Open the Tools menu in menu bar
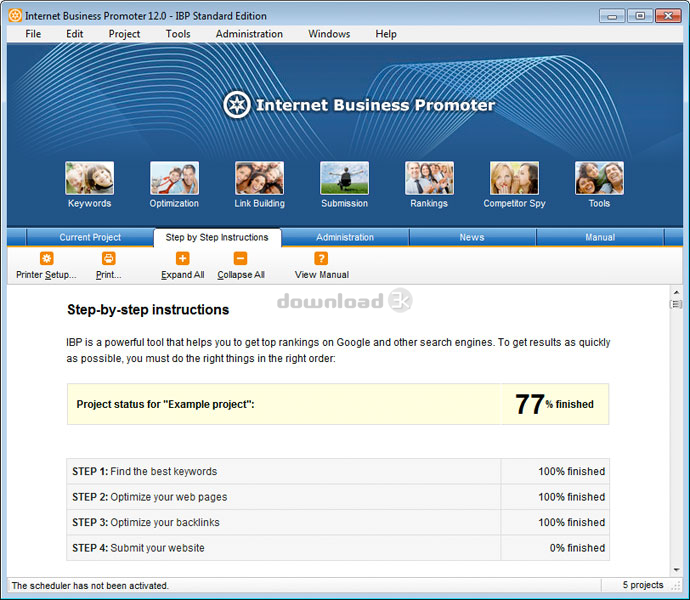 [178, 34]
